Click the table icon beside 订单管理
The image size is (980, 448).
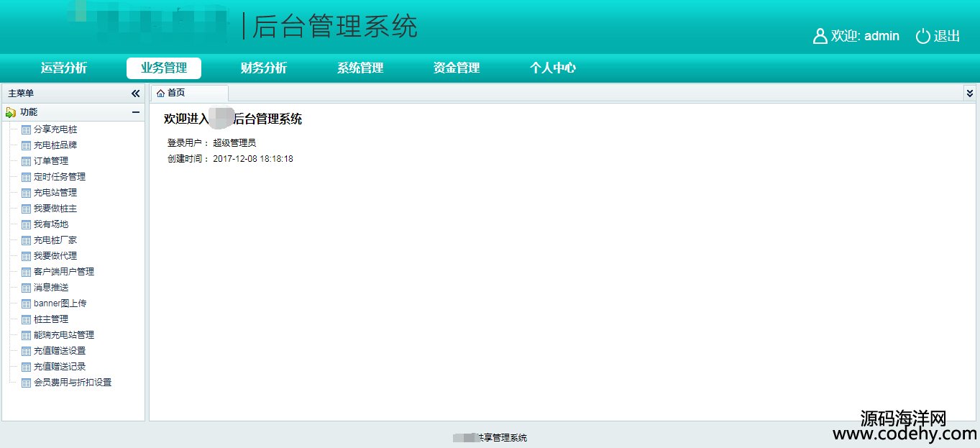click(27, 162)
